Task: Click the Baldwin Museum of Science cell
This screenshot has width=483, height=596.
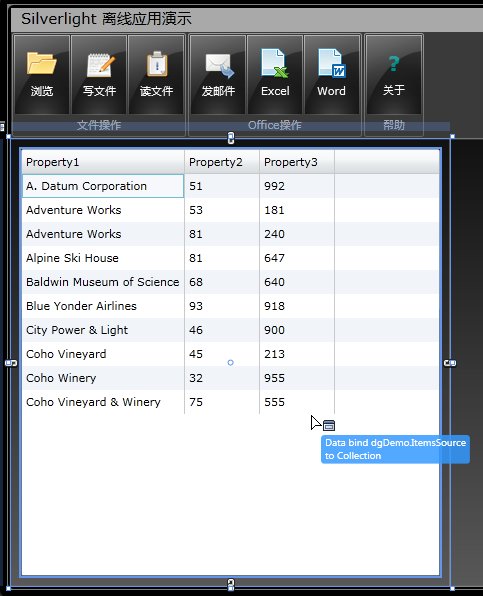Action: point(103,282)
